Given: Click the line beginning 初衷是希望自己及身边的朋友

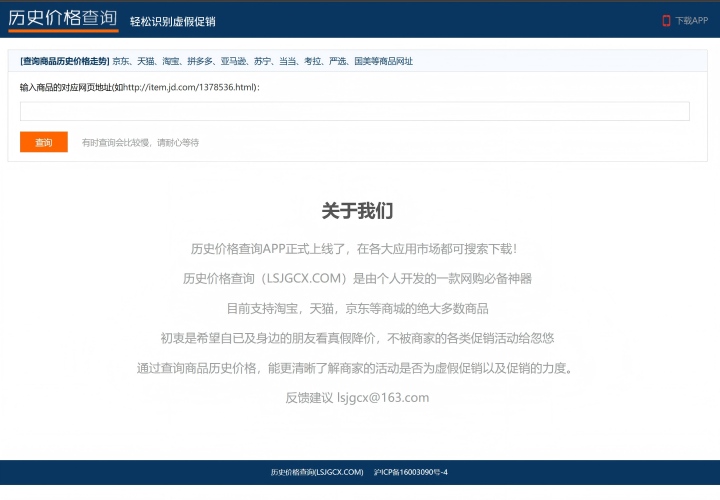Looking at the screenshot, I should [357, 338].
